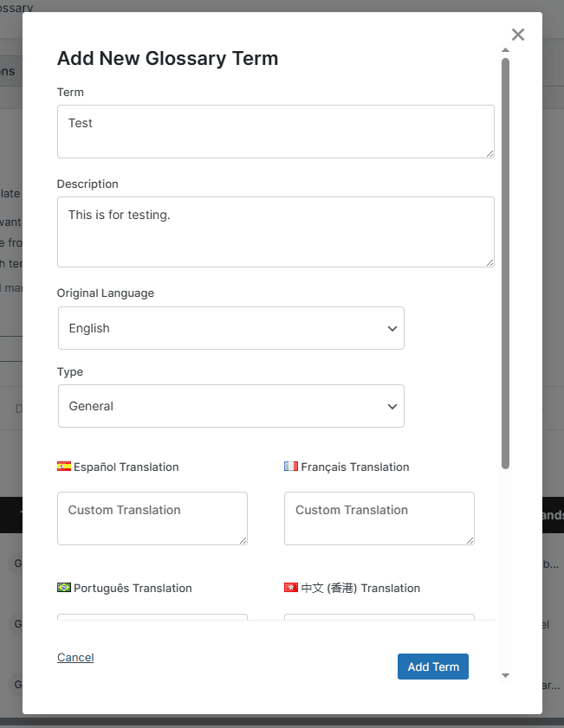The height and width of the screenshot is (728, 564).
Task: Click the Português Translation field
Action: 152,621
